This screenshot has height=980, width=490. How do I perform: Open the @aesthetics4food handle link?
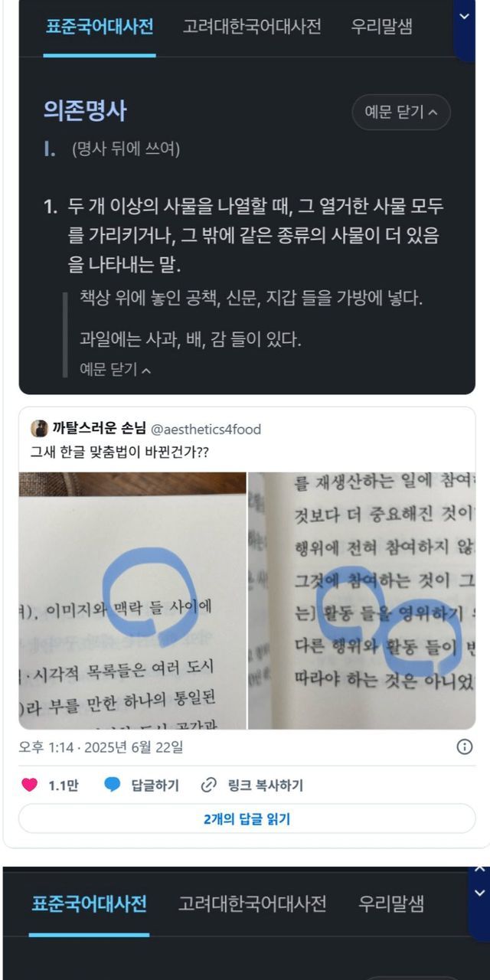point(201,429)
